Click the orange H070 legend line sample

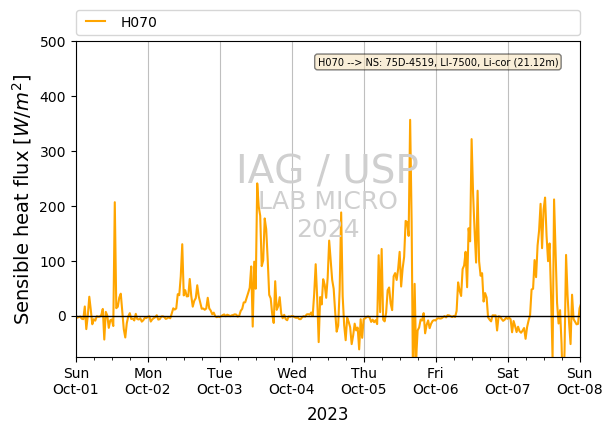[x=96, y=22]
